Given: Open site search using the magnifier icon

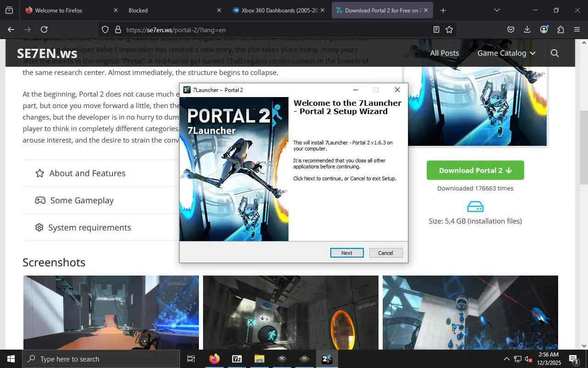Looking at the screenshot, I should tap(554, 53).
